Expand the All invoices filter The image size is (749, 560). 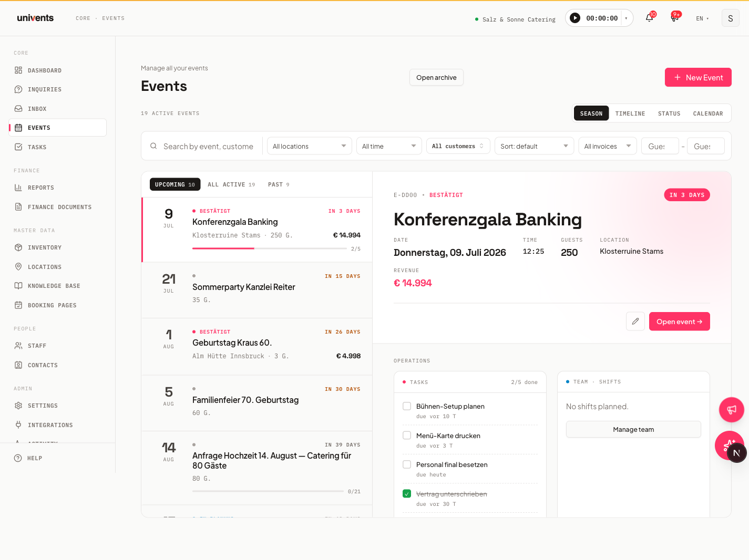coord(608,146)
